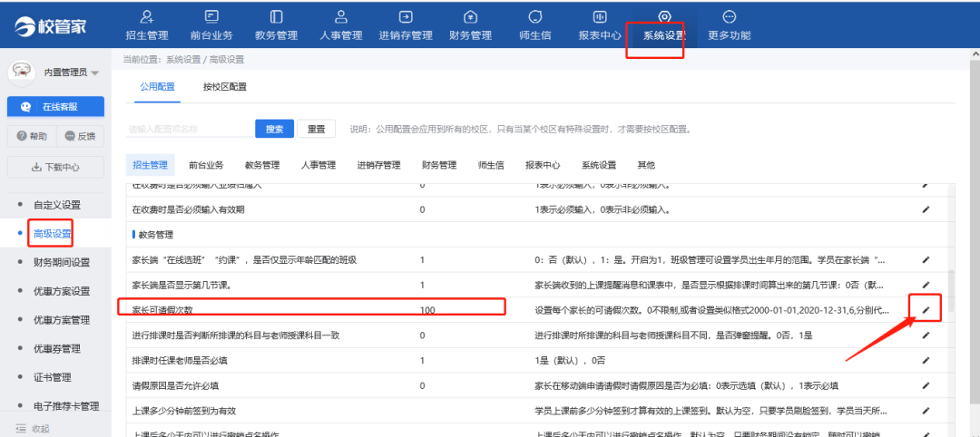
Task: Switch to the 按校区配置 tab
Action: click(225, 87)
